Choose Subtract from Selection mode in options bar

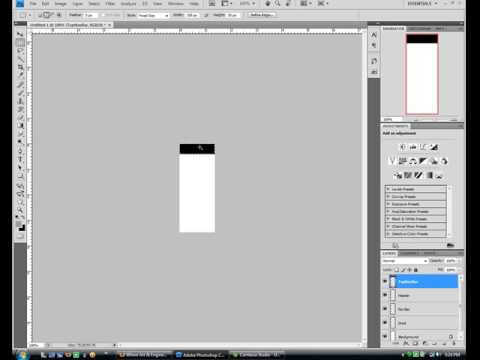52,15
